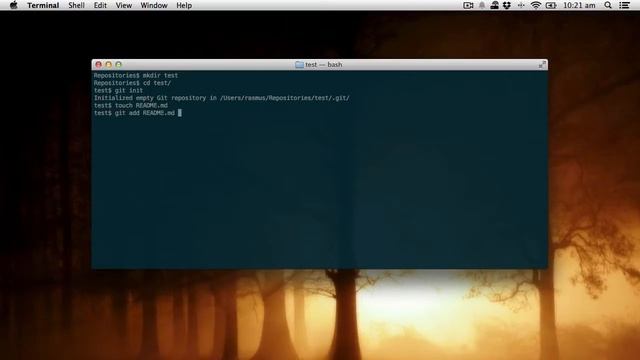Click the 'touch README.md' command line

[131, 105]
